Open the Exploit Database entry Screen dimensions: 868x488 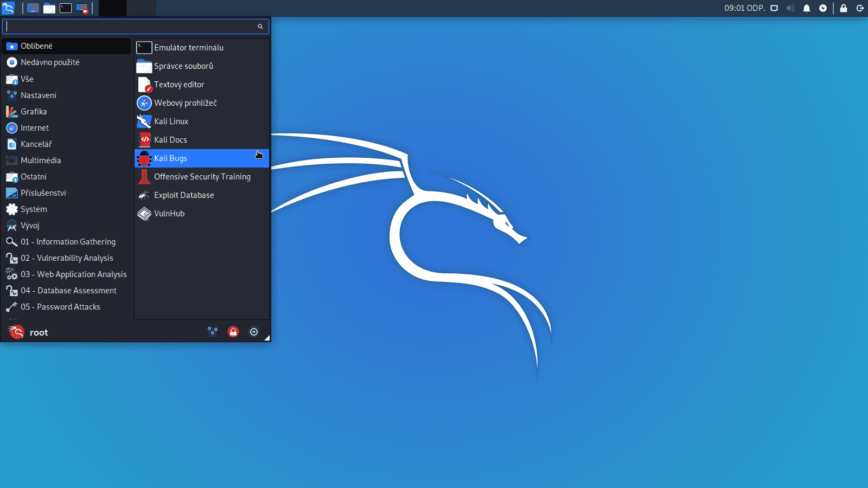pyautogui.click(x=184, y=195)
